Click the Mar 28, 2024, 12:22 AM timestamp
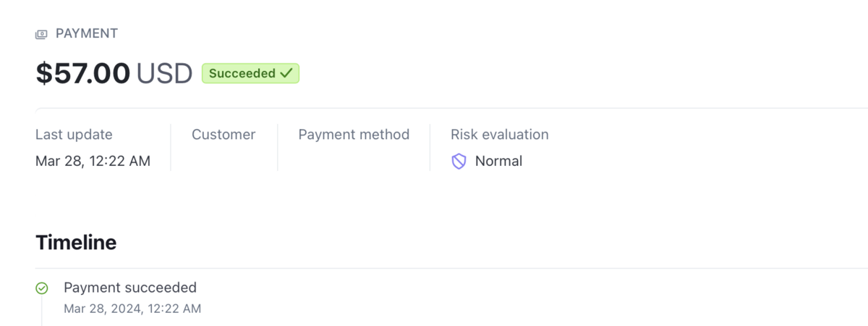This screenshot has width=868, height=326. [x=132, y=309]
